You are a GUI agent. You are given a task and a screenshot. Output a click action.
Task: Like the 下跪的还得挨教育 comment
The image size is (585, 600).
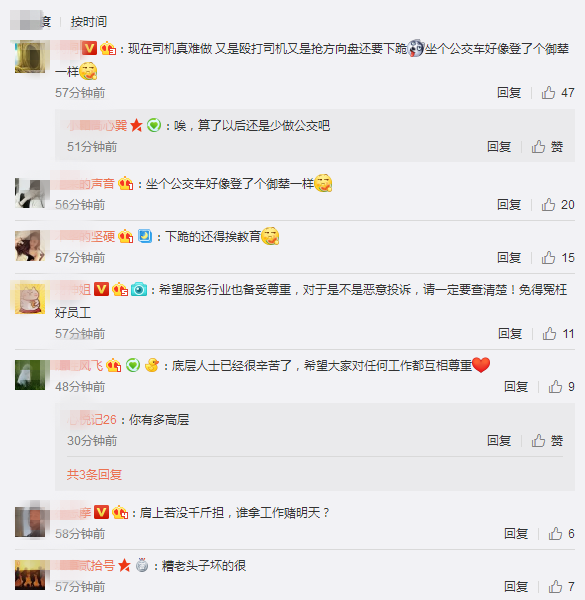tap(557, 258)
